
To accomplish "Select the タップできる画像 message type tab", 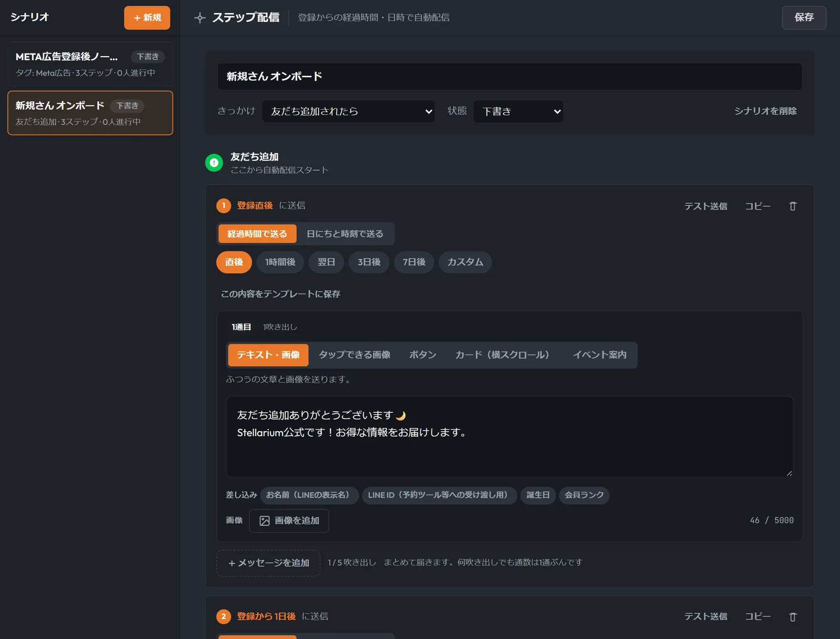I will [354, 355].
